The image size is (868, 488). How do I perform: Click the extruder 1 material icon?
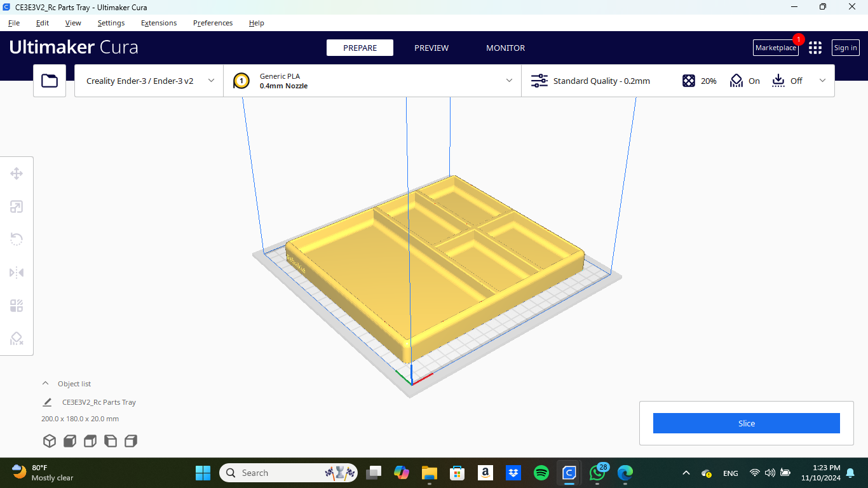(x=241, y=81)
